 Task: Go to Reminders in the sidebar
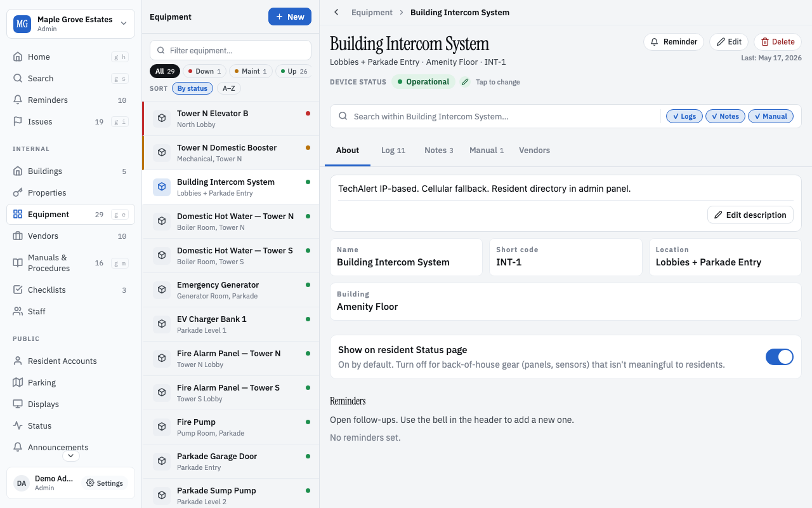click(70, 100)
